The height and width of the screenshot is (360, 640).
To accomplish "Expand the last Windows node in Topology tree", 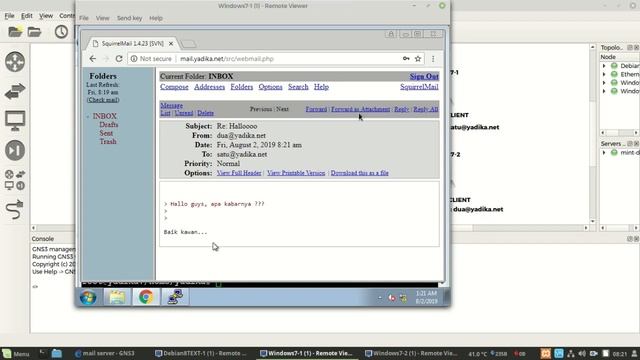I will 604,91.
